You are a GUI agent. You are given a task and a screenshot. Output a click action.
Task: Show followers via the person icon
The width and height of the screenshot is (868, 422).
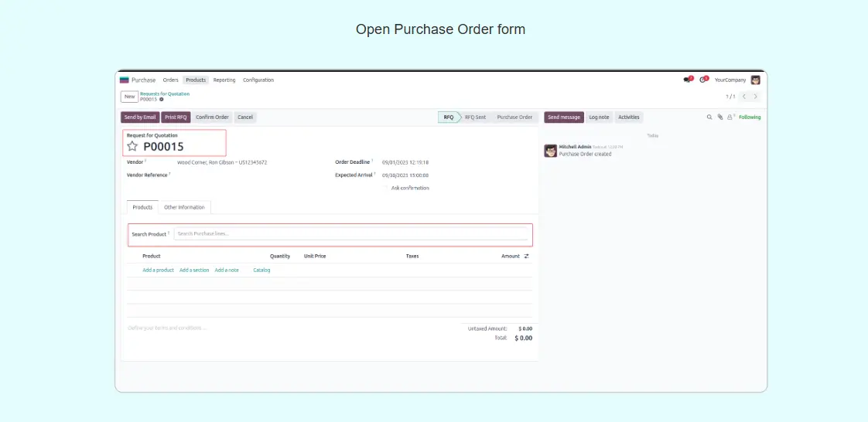click(730, 117)
